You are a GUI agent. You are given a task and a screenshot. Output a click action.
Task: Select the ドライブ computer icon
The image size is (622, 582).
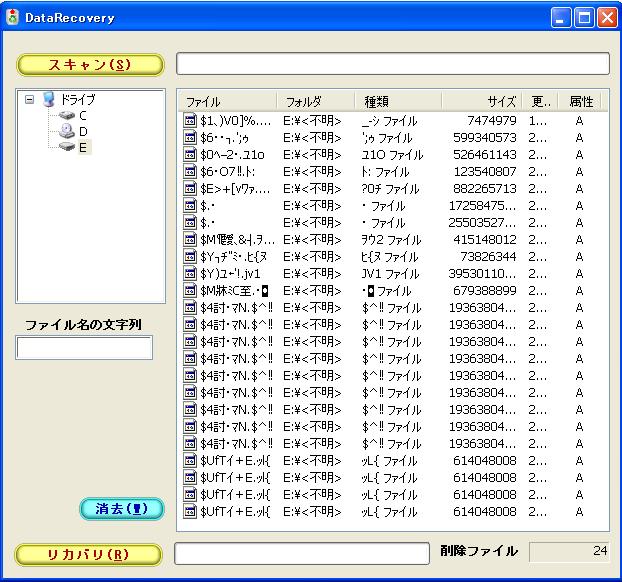tap(49, 99)
